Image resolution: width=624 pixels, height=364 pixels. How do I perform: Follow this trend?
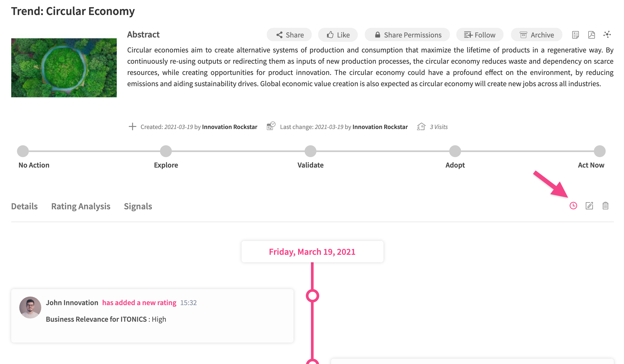coord(480,35)
